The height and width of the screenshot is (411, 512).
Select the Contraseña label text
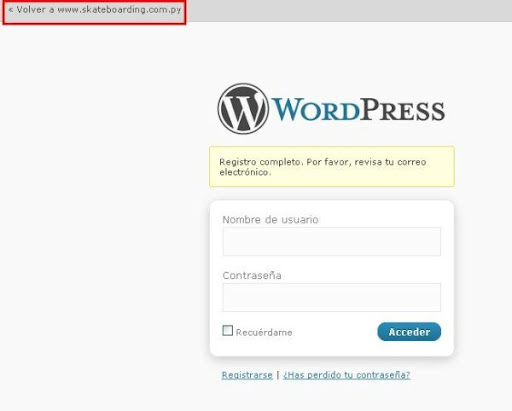[x=252, y=275]
